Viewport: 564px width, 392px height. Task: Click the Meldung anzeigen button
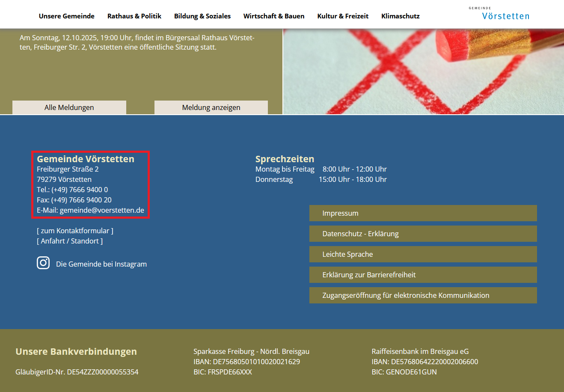(211, 107)
